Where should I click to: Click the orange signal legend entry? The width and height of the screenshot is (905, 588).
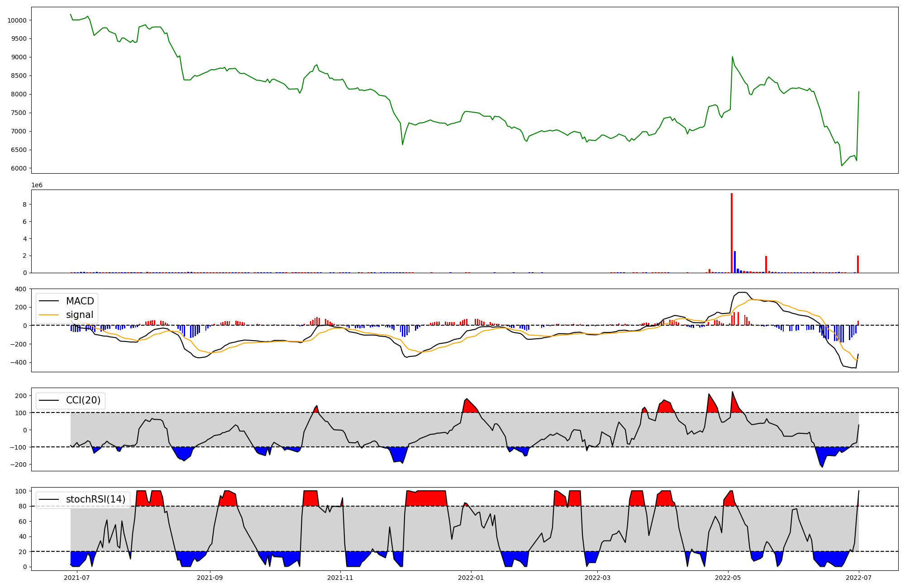[80, 315]
